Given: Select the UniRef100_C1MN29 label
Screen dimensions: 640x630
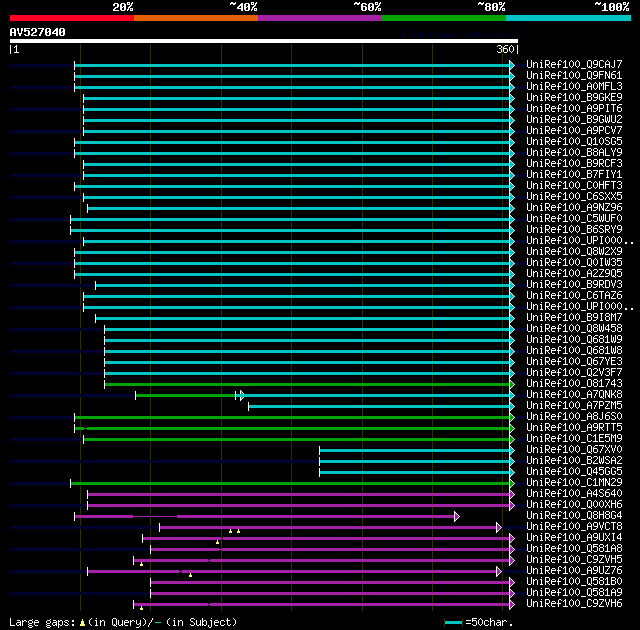Looking at the screenshot, I should click(x=574, y=483).
